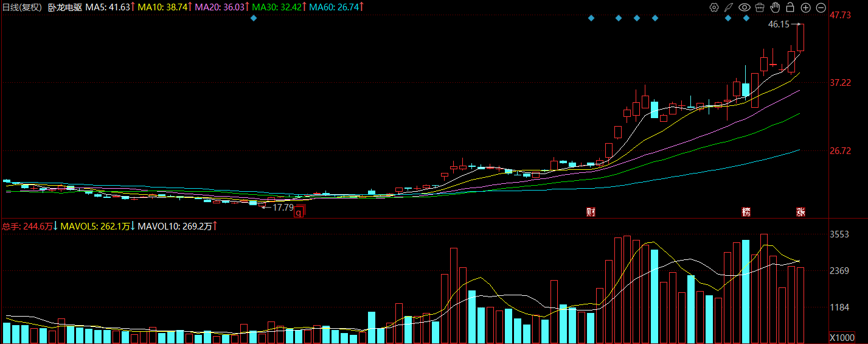Zoom in with the plus icon
The width and height of the screenshot is (868, 344).
point(805,7)
